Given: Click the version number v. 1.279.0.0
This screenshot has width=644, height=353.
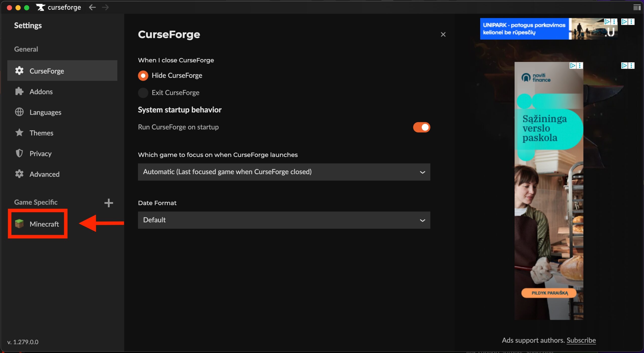Looking at the screenshot, I should (23, 342).
